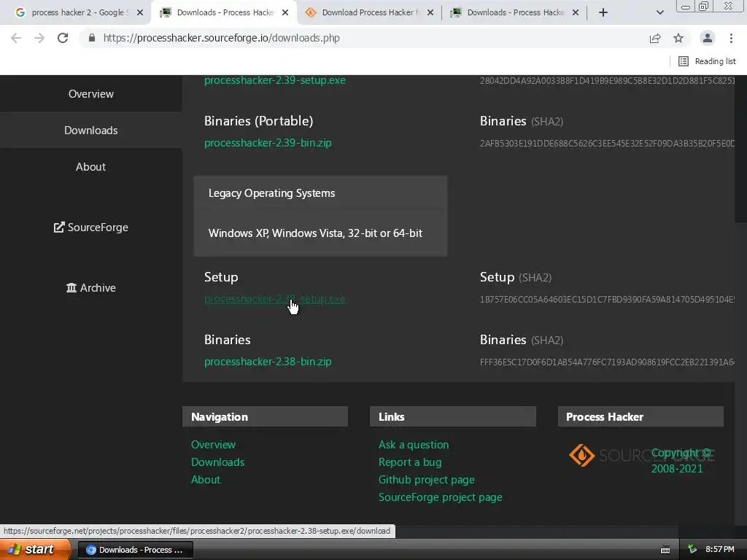Open SourceForge external link in sidebar
Viewport: 747px width, 560px height.
(x=91, y=227)
